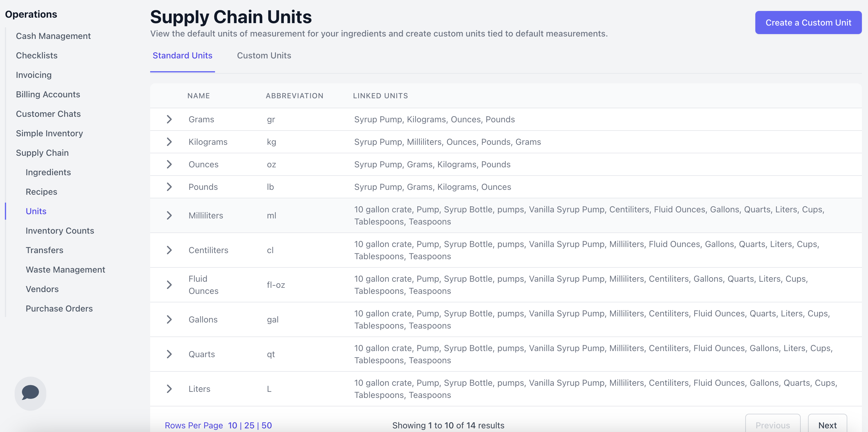Click linked units text for Ounces row
This screenshot has height=432, width=868.
[432, 165]
